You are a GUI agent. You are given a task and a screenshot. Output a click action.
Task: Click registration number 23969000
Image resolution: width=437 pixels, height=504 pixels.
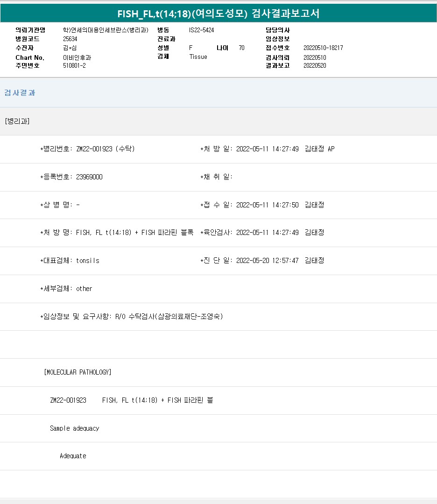tap(89, 177)
